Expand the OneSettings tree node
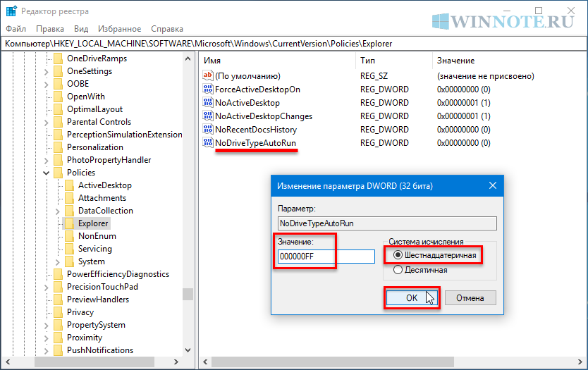This screenshot has width=588, height=370. click(46, 72)
